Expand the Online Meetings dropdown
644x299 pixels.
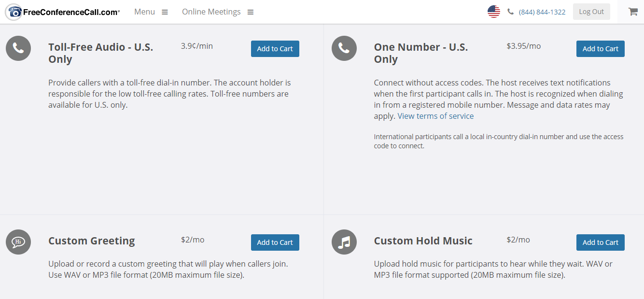(217, 12)
